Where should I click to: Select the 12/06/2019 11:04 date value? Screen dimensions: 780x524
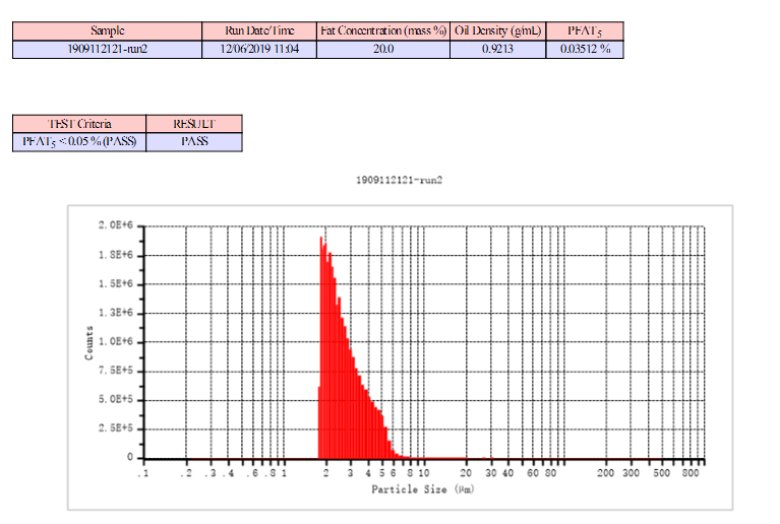[x=259, y=48]
